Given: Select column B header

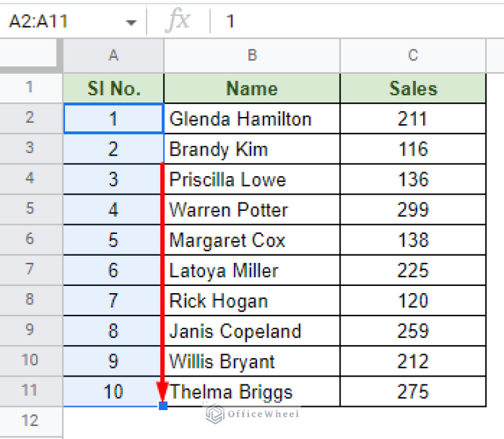Looking at the screenshot, I should tap(252, 56).
